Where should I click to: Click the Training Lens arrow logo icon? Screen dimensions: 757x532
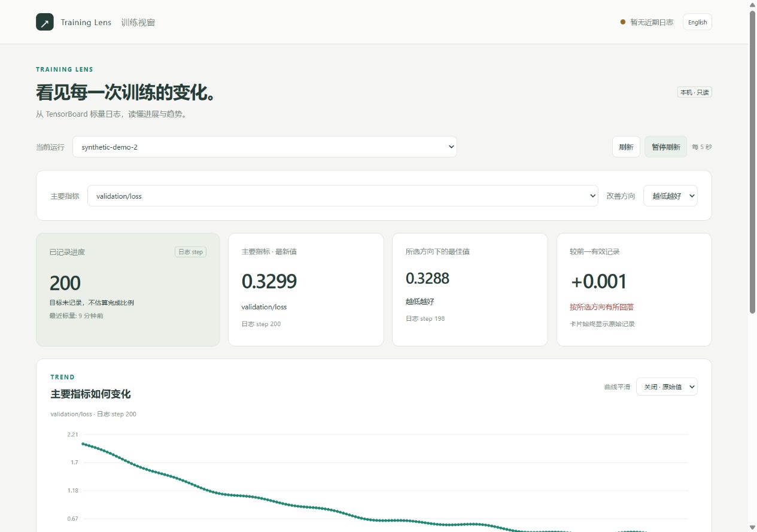tap(45, 22)
